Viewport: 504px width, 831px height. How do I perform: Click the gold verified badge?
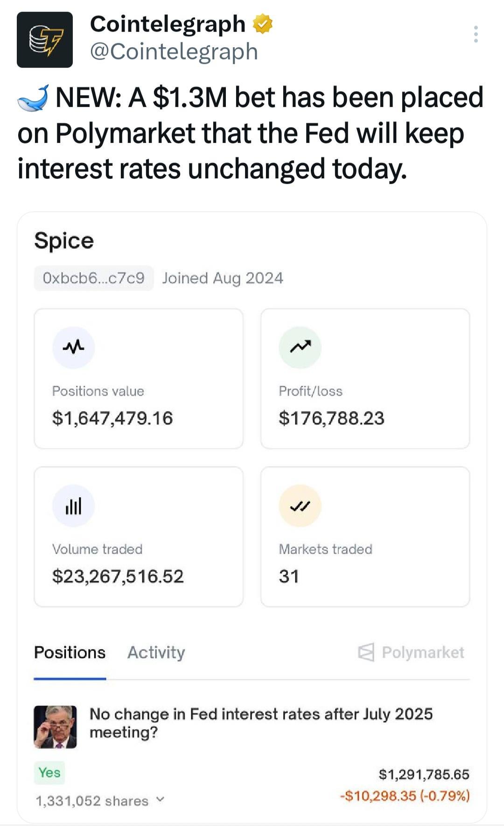pyautogui.click(x=263, y=24)
